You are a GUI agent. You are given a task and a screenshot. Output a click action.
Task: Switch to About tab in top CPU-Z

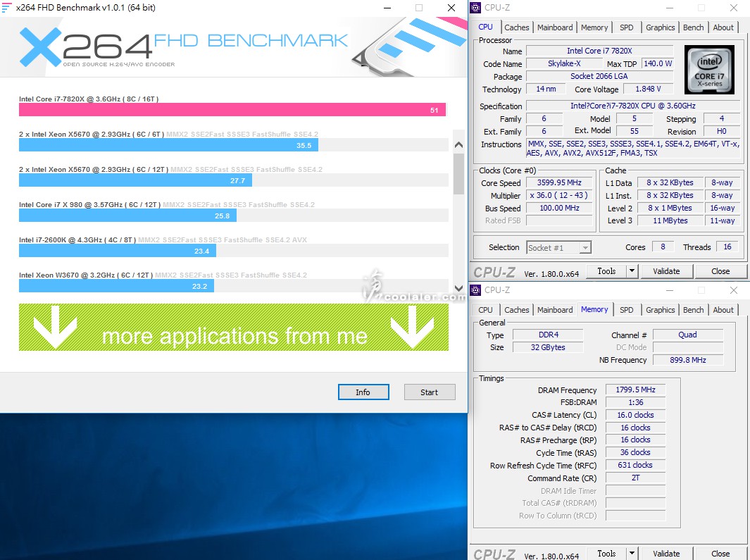723,27
